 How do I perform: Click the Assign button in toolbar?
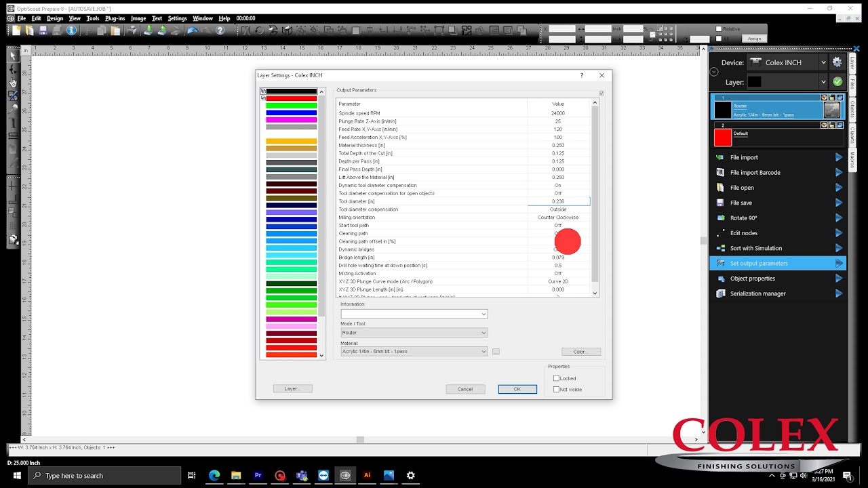pos(755,39)
